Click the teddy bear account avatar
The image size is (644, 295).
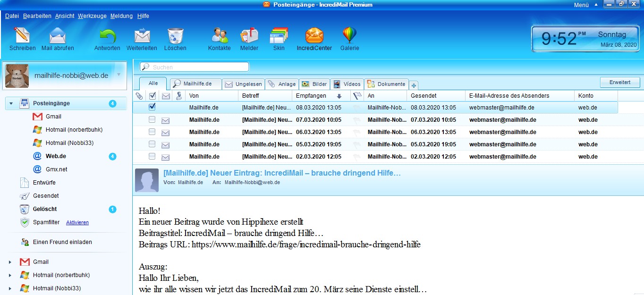coord(17,76)
